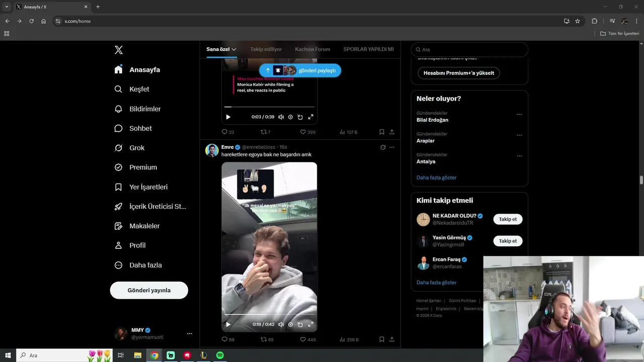
Task: Show new posts via gönderi paylaştı pill
Action: pos(300,70)
